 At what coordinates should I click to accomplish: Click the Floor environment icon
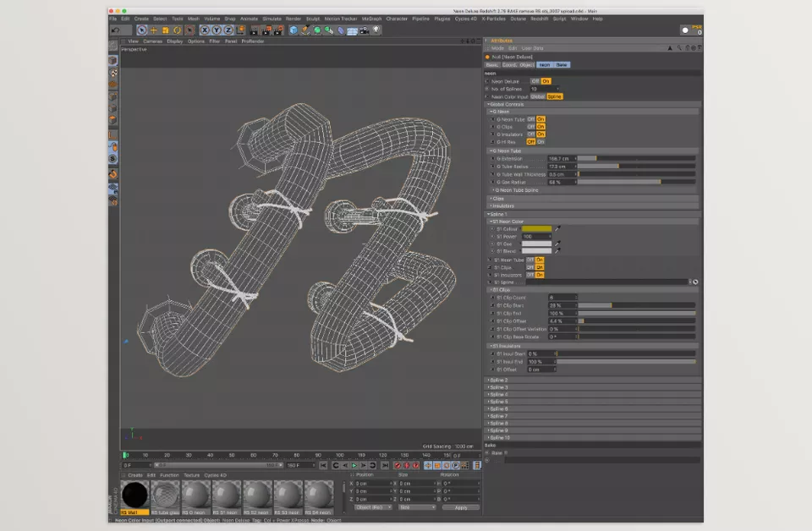tap(353, 30)
